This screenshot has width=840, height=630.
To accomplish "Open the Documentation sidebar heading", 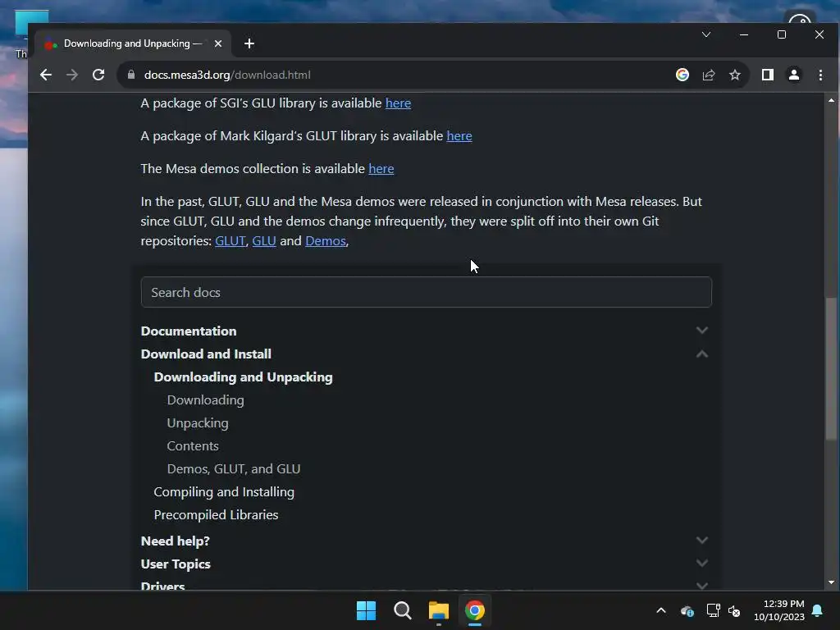I will [x=189, y=331].
